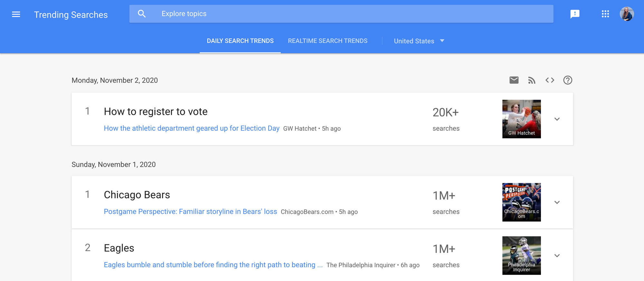This screenshot has width=644, height=281.
Task: Subscribe via the email envelope icon
Action: (x=514, y=80)
